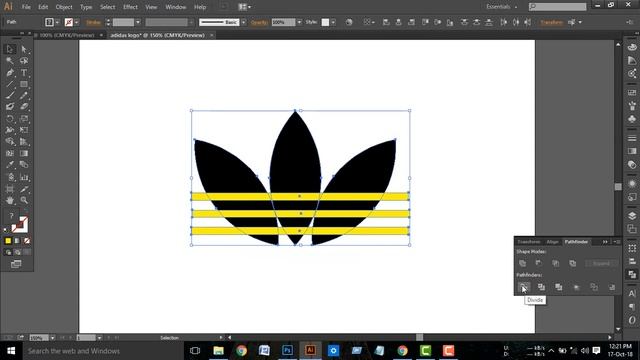Open the stroke color dropdown in control bar
Viewport: 640px width, 360px height.
click(76, 22)
